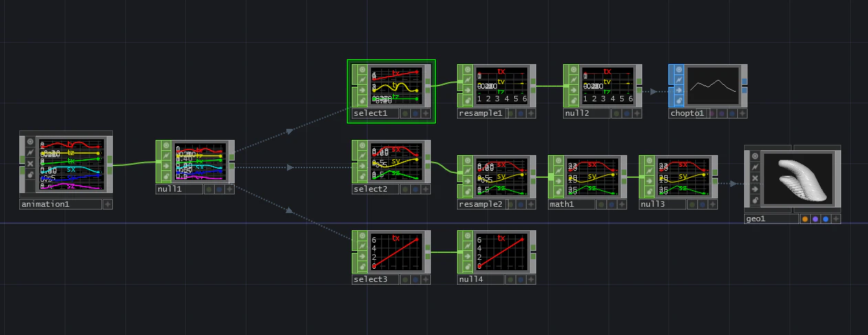Toggle green dot flag on null1
The width and height of the screenshot is (868, 335).
click(209, 189)
